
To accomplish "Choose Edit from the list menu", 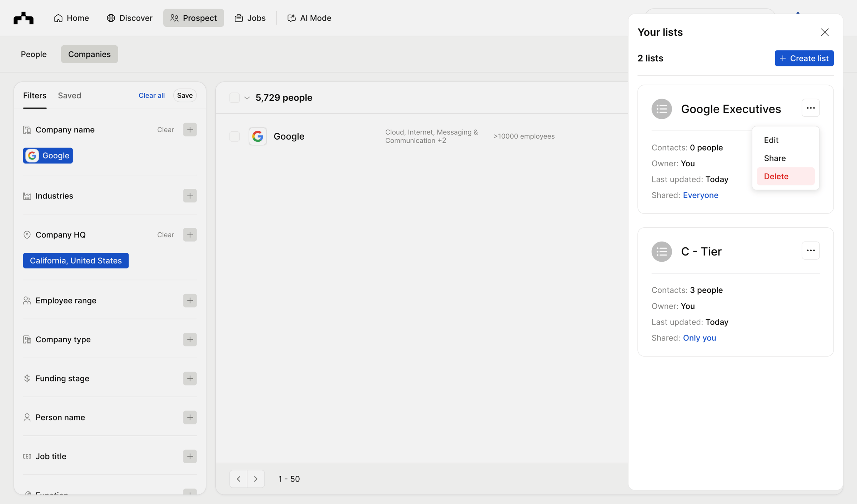I will (x=786, y=140).
